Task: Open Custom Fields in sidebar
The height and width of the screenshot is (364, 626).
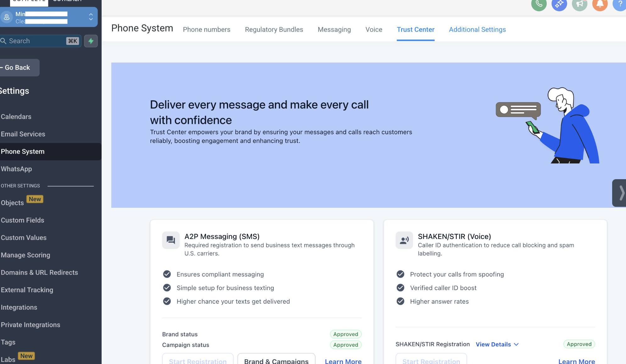Action: click(x=22, y=220)
